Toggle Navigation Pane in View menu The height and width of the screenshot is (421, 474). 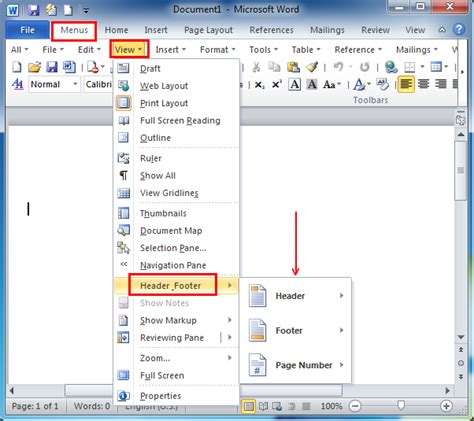(177, 265)
